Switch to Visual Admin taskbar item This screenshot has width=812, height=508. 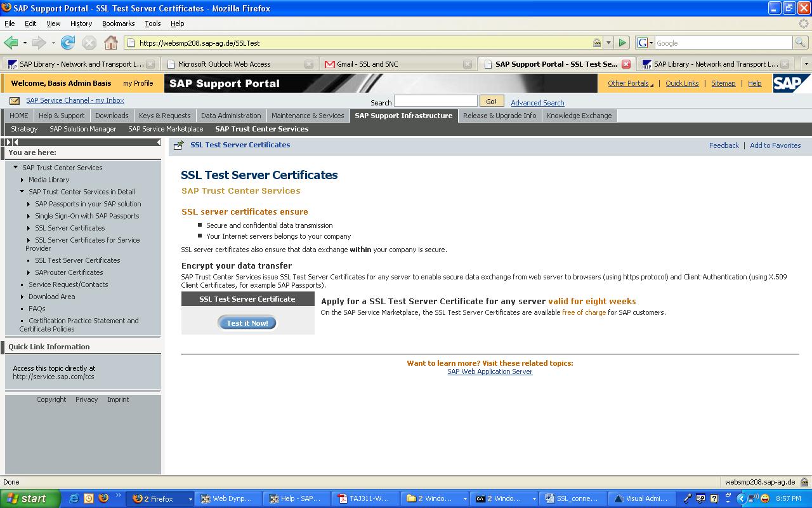(x=642, y=498)
